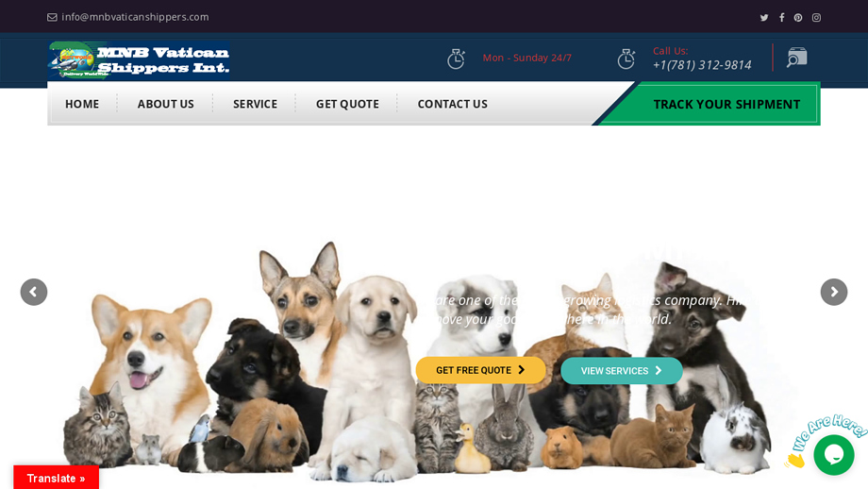This screenshot has width=868, height=489.
Task: Expand the Translate language widget
Action: tap(56, 478)
